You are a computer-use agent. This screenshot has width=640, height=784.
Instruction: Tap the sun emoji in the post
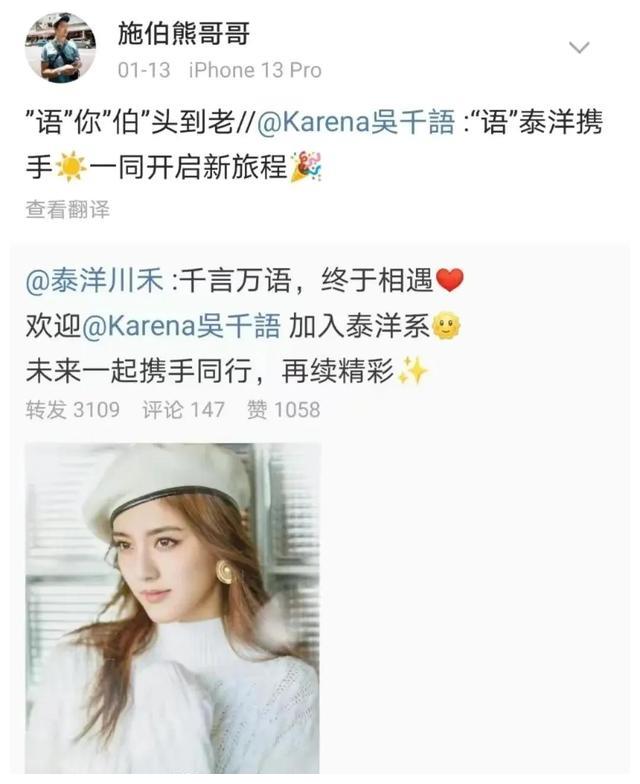pyautogui.click(x=71, y=166)
